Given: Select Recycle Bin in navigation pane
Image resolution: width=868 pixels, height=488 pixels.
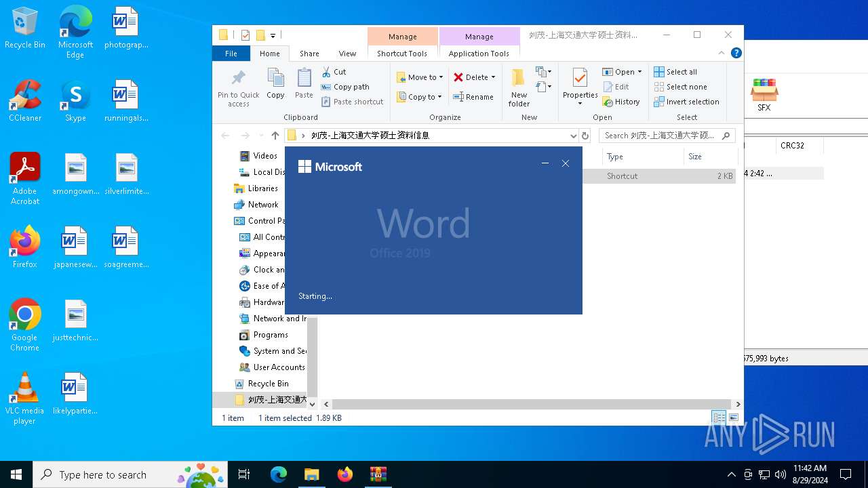Looking at the screenshot, I should coord(268,384).
